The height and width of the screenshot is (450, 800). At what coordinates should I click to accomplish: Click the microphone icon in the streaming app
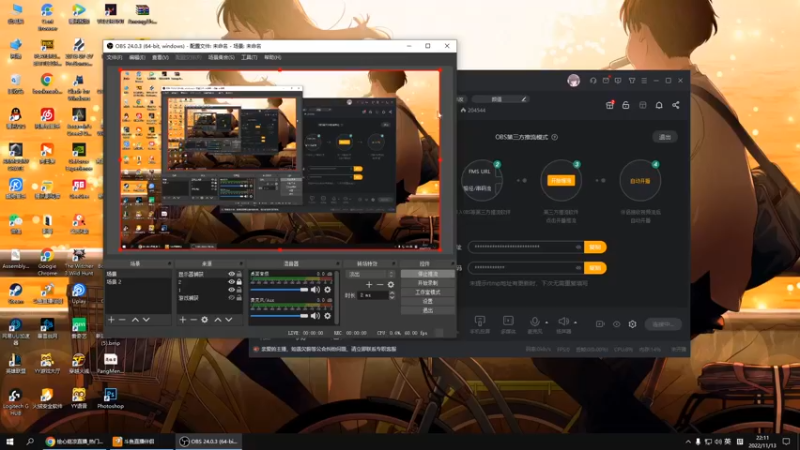coord(534,321)
